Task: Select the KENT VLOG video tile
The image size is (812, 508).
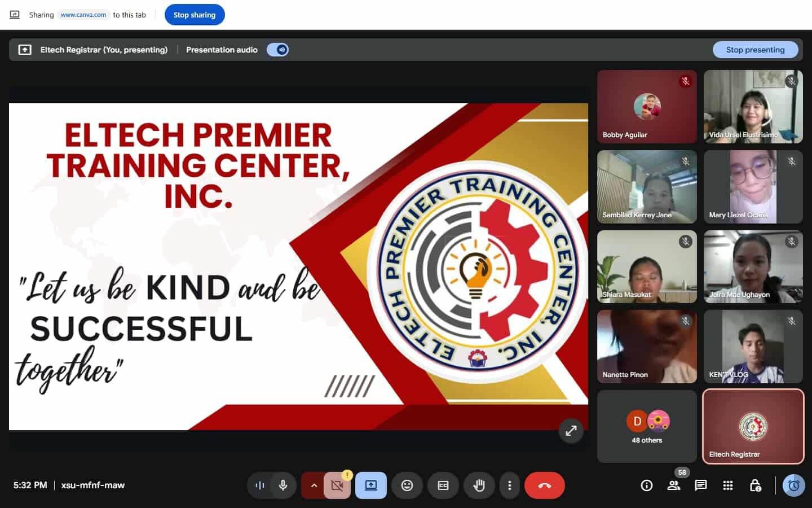Action: (753, 347)
